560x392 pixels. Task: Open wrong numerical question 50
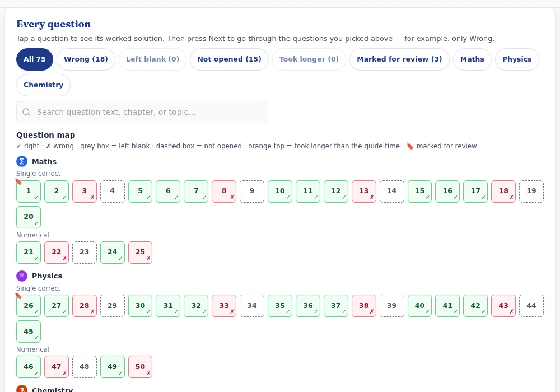[141, 367]
